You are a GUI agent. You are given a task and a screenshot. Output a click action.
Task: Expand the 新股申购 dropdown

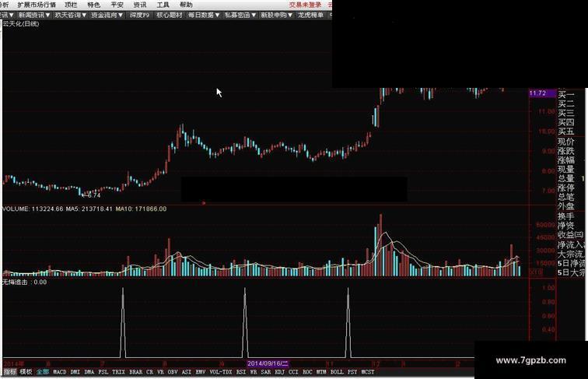point(276,15)
